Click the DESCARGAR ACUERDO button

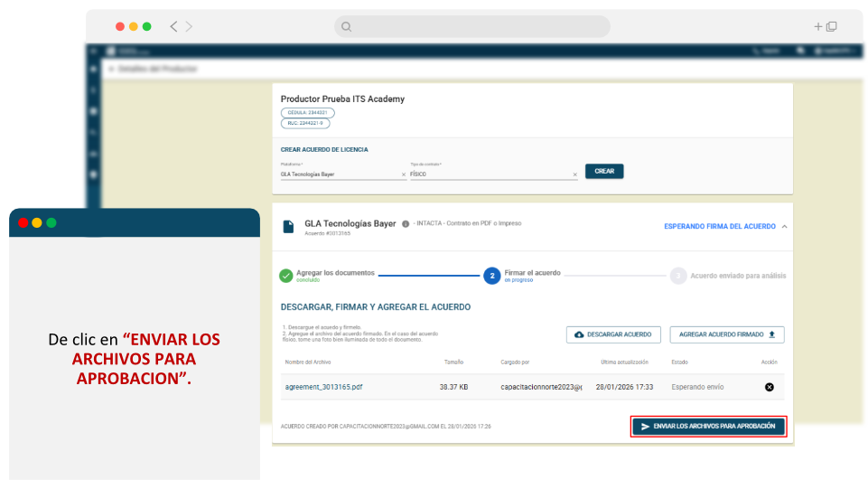click(x=613, y=334)
